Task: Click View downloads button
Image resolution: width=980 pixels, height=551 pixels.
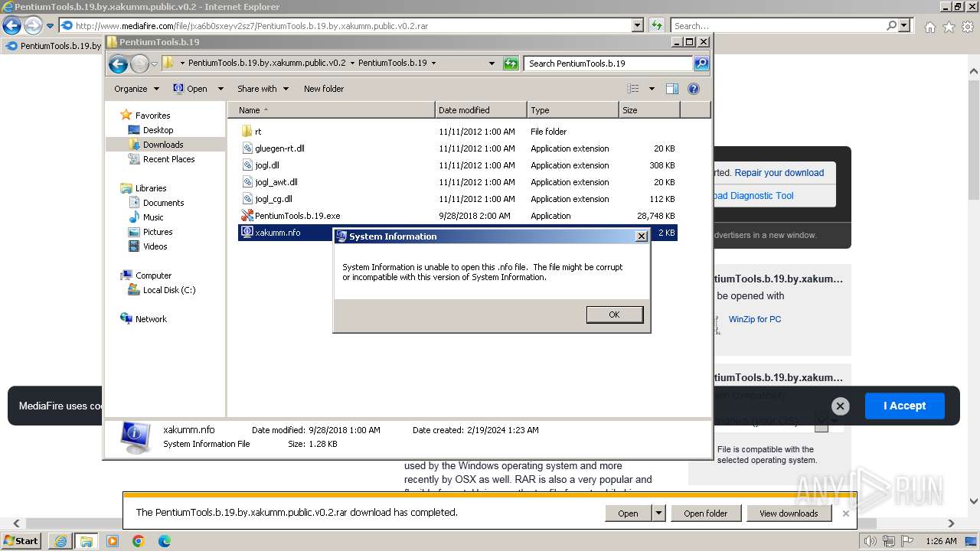Action: (x=789, y=514)
